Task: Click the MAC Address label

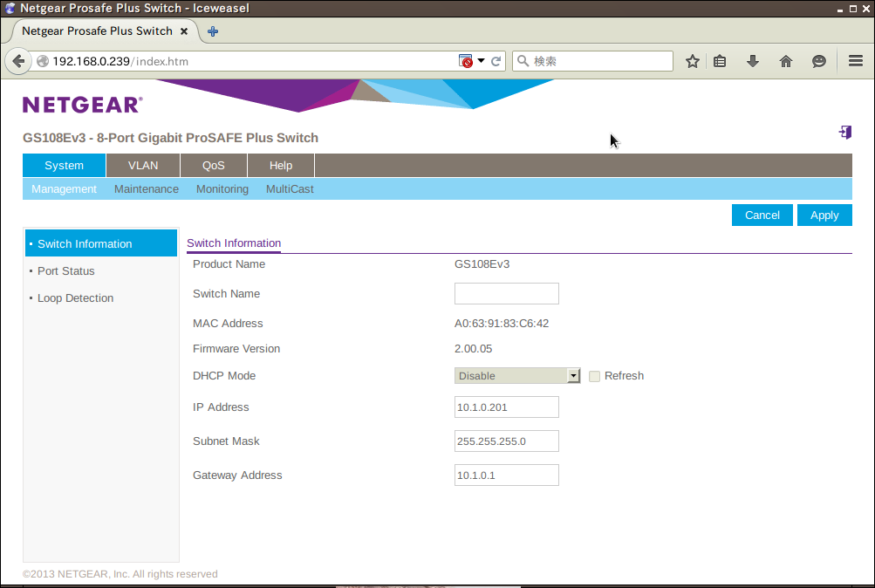Action: 228,324
